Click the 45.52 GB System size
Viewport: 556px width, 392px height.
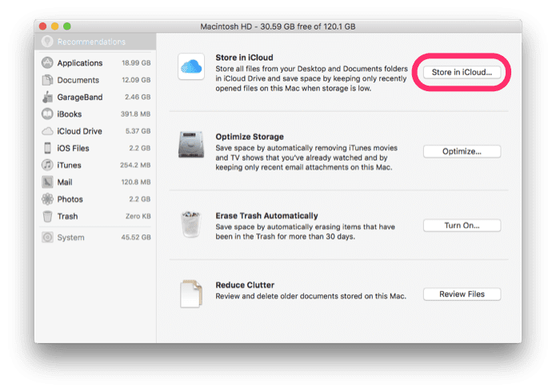tap(136, 238)
